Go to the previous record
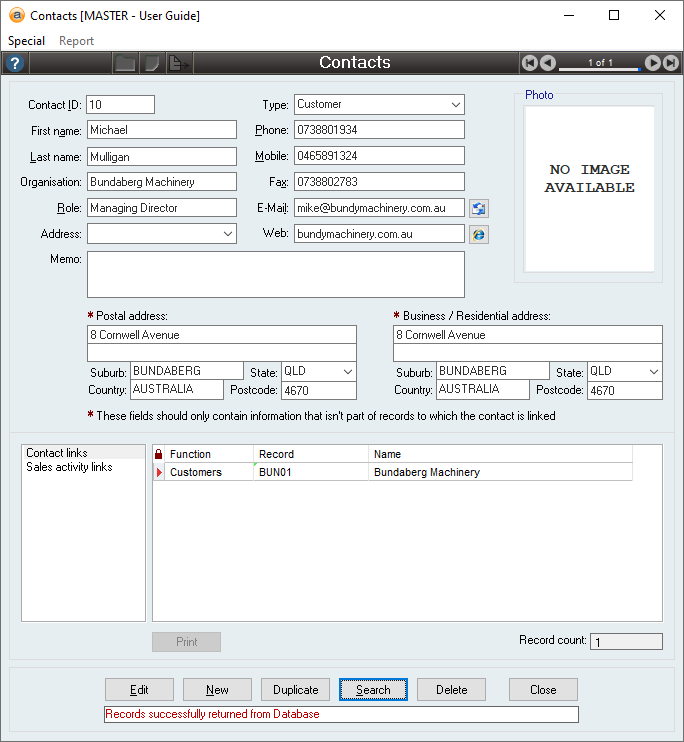The image size is (684, 742). click(548, 63)
